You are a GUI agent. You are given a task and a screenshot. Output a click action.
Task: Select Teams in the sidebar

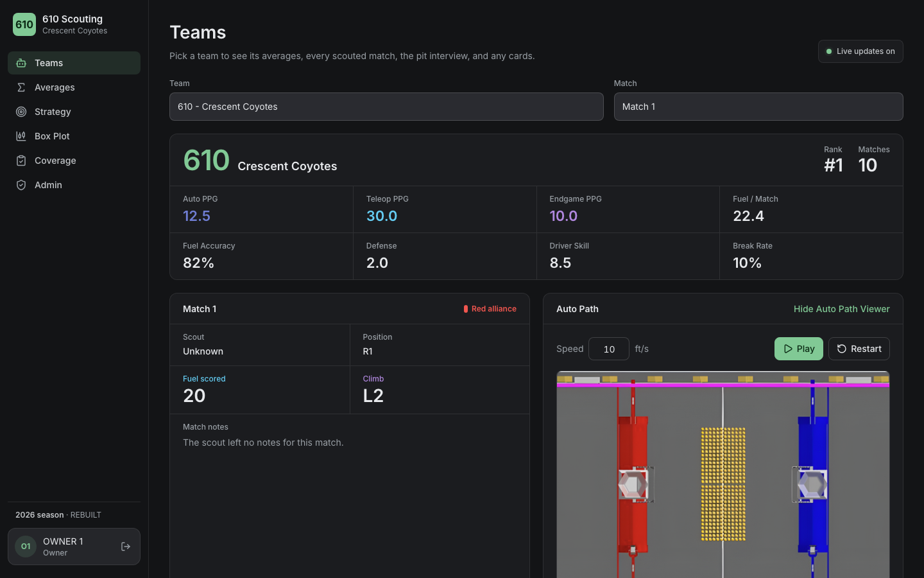pyautogui.click(x=74, y=63)
